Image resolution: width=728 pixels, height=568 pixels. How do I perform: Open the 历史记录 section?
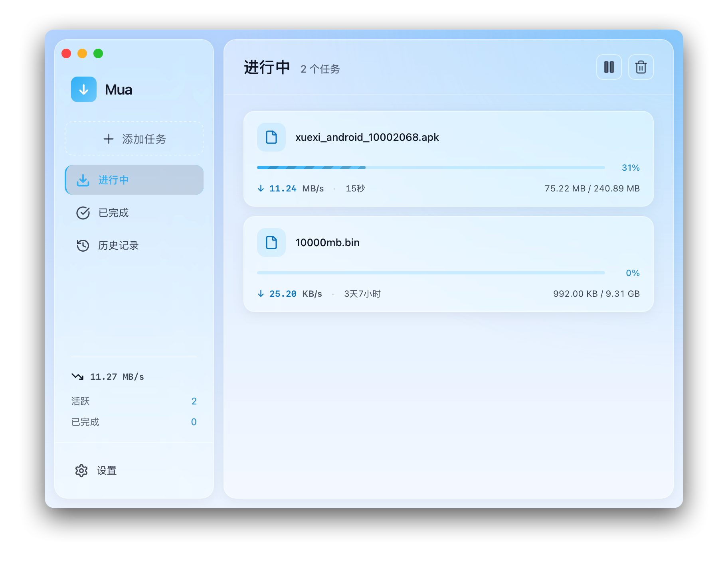(118, 246)
